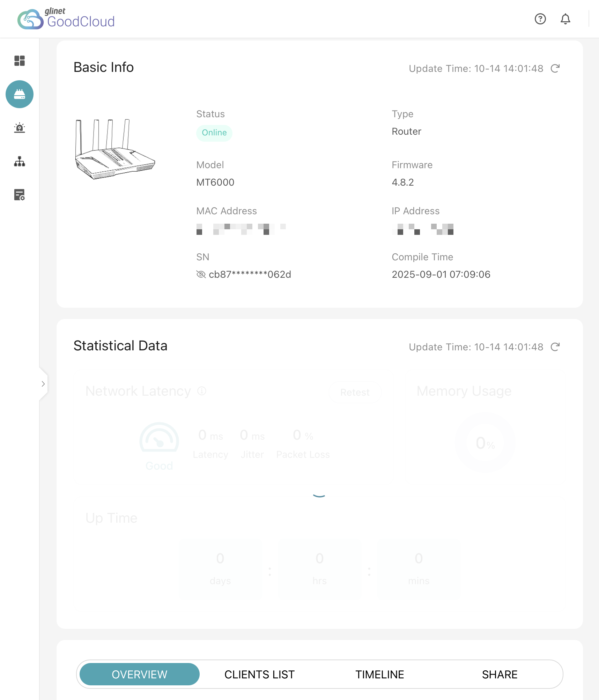The width and height of the screenshot is (599, 700).
Task: Open the network topology sidebar icon
Action: 20,161
